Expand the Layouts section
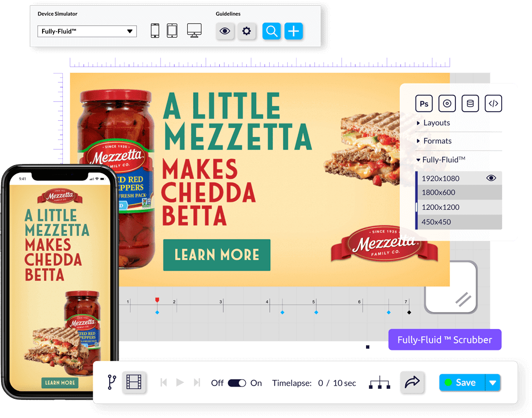 [x=433, y=123]
